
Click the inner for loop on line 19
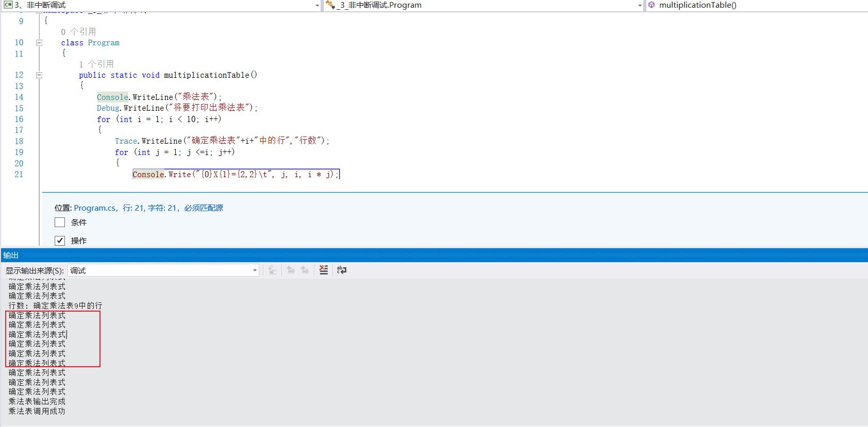[x=175, y=152]
